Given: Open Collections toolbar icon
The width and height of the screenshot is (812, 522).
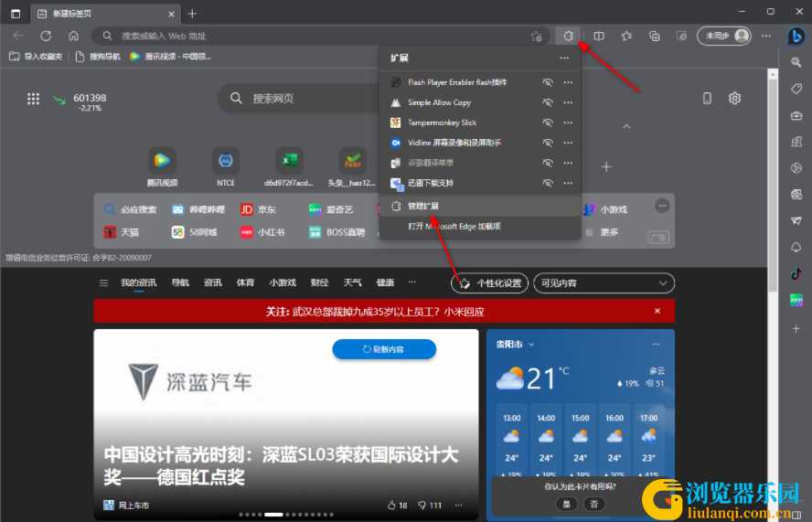Looking at the screenshot, I should 654,36.
